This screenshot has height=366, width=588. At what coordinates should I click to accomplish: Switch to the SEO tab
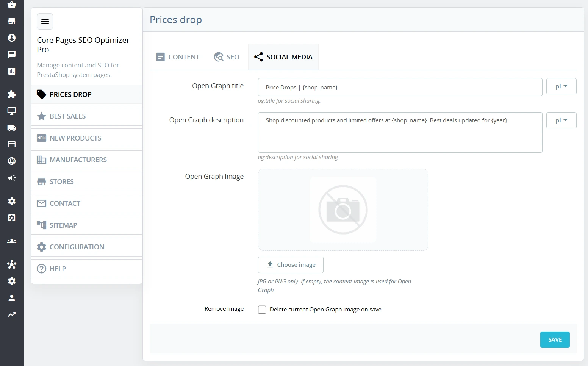point(227,57)
